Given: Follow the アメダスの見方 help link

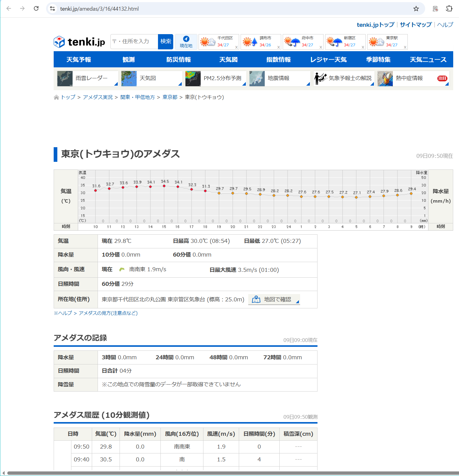Looking at the screenshot, I should (108, 313).
